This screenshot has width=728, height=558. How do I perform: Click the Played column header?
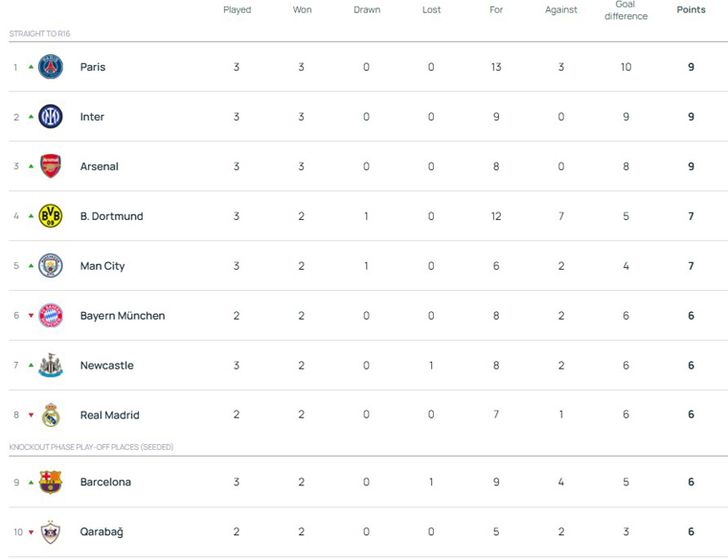tap(237, 10)
